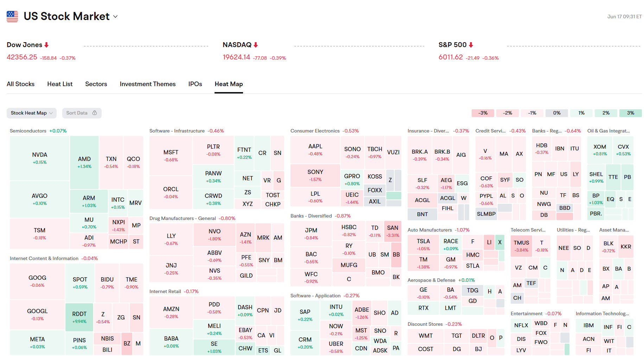Open the Dow Jones index name
Viewport: 644px width, 356px height.
coord(25,45)
